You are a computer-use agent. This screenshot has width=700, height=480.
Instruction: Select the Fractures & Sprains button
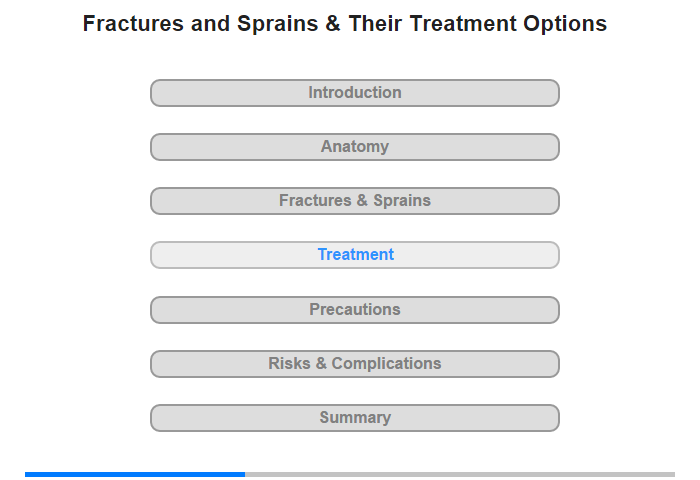coord(354,201)
